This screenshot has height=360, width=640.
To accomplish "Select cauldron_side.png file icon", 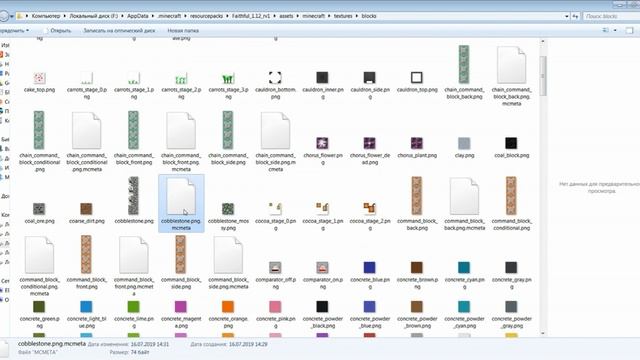I will tap(370, 78).
